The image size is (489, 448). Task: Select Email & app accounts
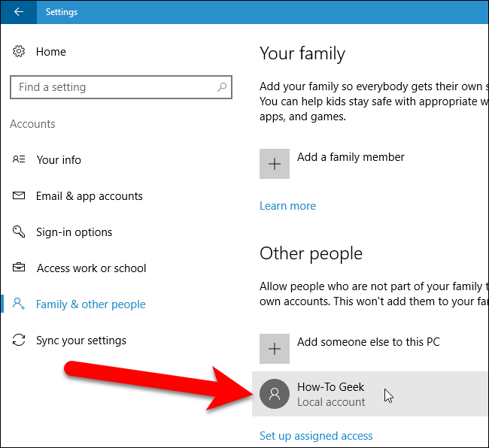pyautogui.click(x=89, y=196)
